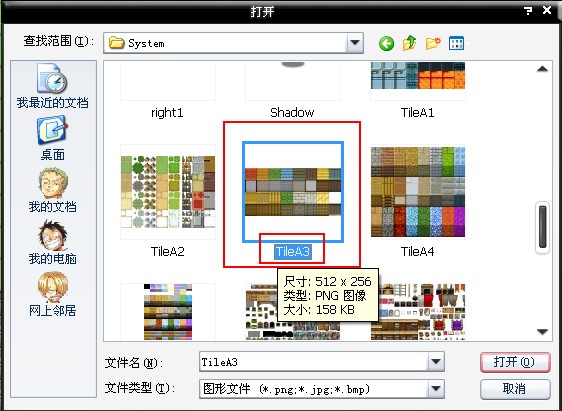Open 我最近的文档 recent documents place
Viewport: 562px width, 411px height.
52,86
